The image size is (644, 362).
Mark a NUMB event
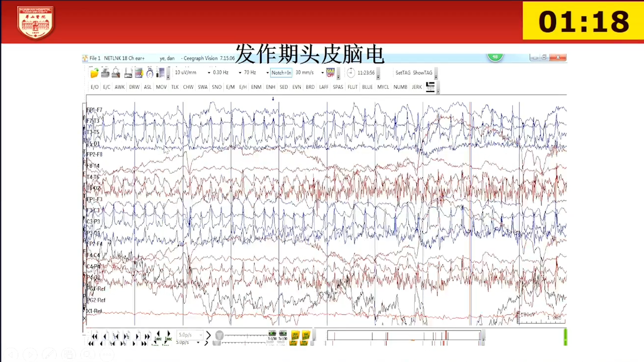click(400, 87)
